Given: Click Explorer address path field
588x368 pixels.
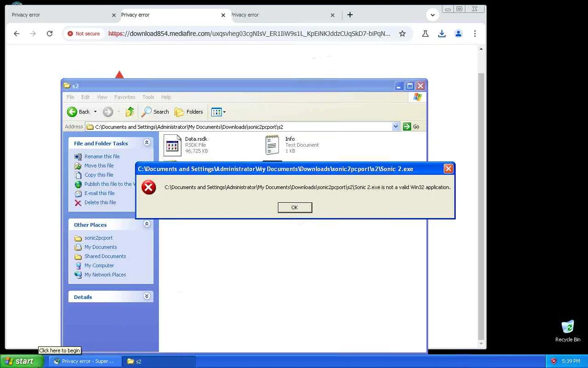Looking at the screenshot, I should 239,126.
